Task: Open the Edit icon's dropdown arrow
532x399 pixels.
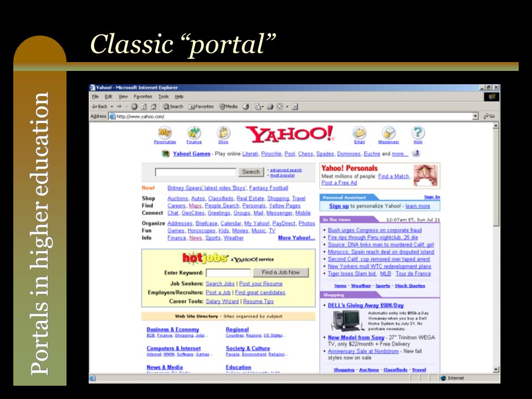Action: tap(287, 106)
